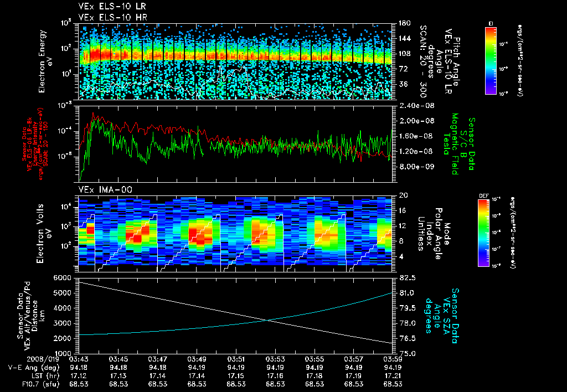Click the pitch angle tick "180"

pos(404,23)
